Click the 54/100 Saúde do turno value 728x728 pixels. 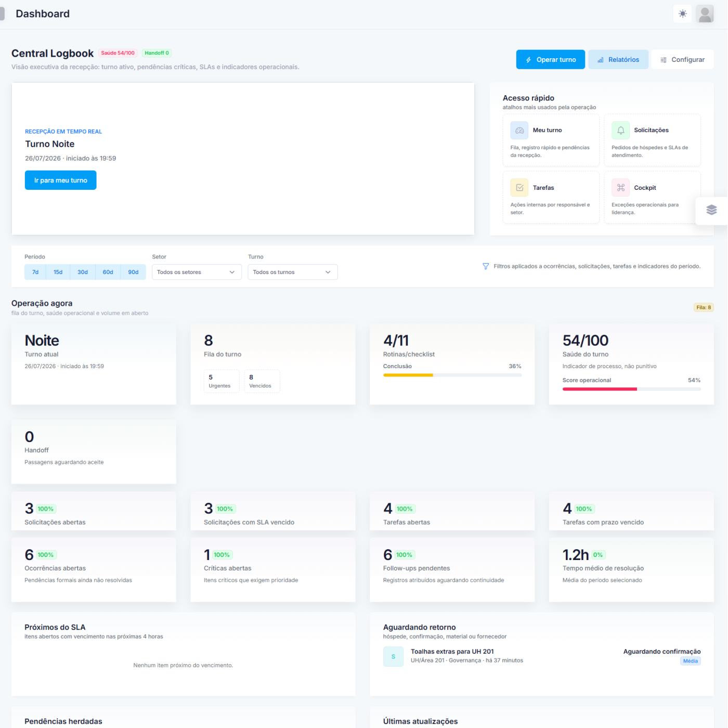pos(586,341)
